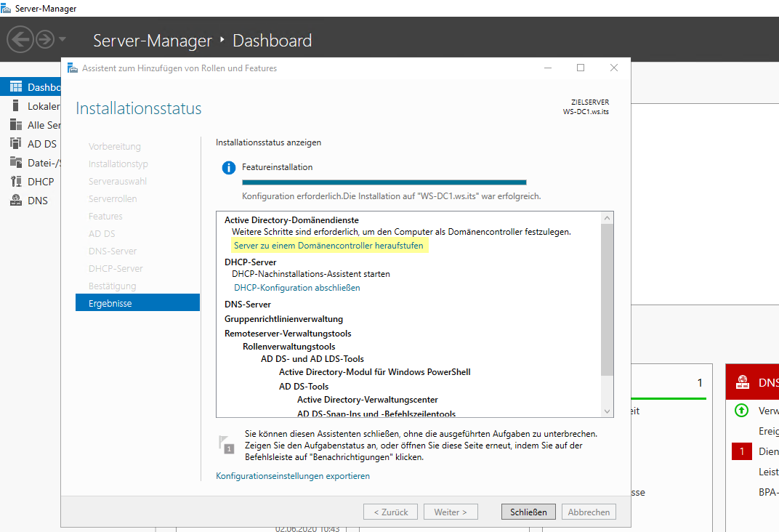Click the forward navigation arrow in Server-Manager
Image resolution: width=779 pixels, height=532 pixels.
click(45, 39)
